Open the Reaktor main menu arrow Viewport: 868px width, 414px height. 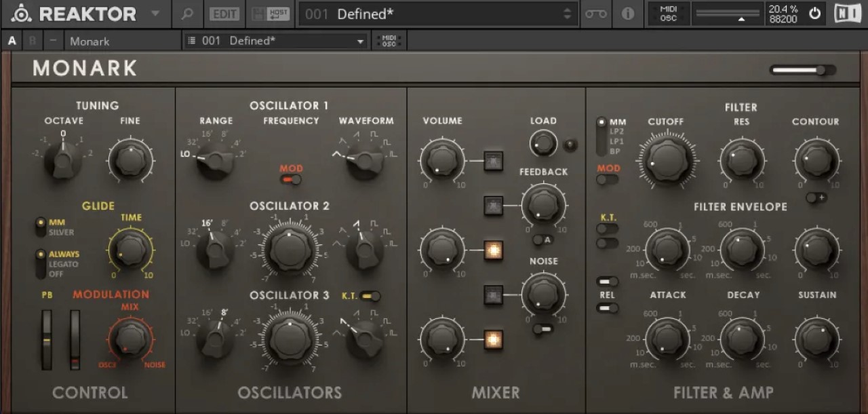pyautogui.click(x=155, y=14)
